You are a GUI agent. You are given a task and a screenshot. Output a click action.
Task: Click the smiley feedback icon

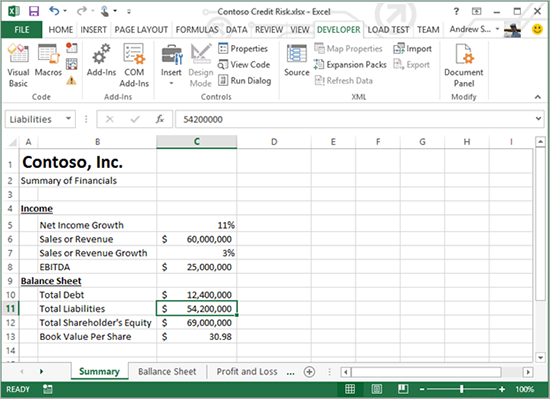(x=537, y=29)
